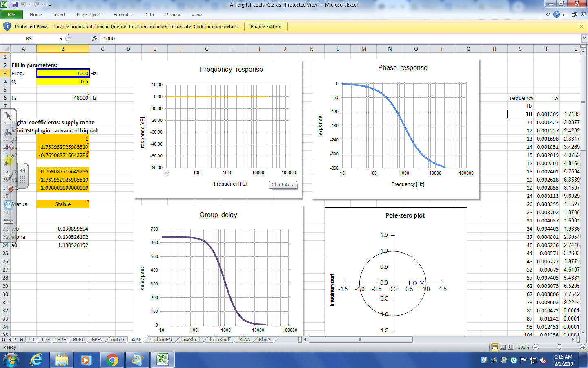Switch to Page Break Preview view
588x368 pixels.
pos(510,347)
